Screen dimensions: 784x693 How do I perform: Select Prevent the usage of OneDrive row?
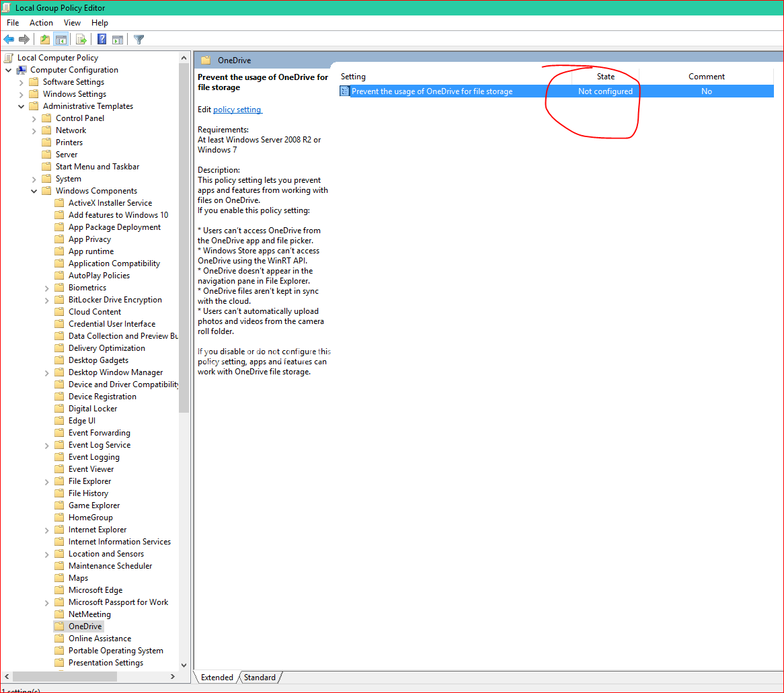point(557,91)
